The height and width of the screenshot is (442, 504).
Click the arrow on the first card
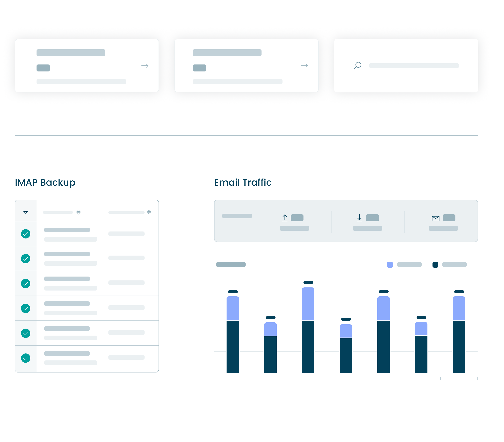145,66
